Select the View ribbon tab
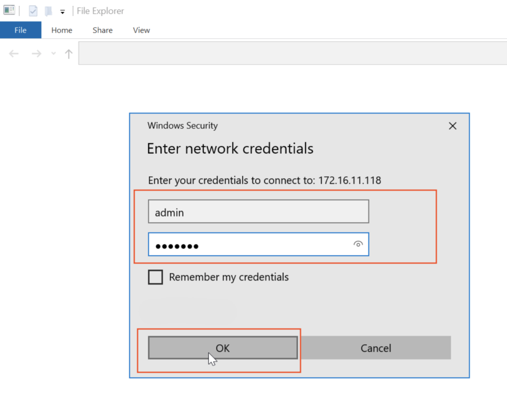 (x=141, y=30)
